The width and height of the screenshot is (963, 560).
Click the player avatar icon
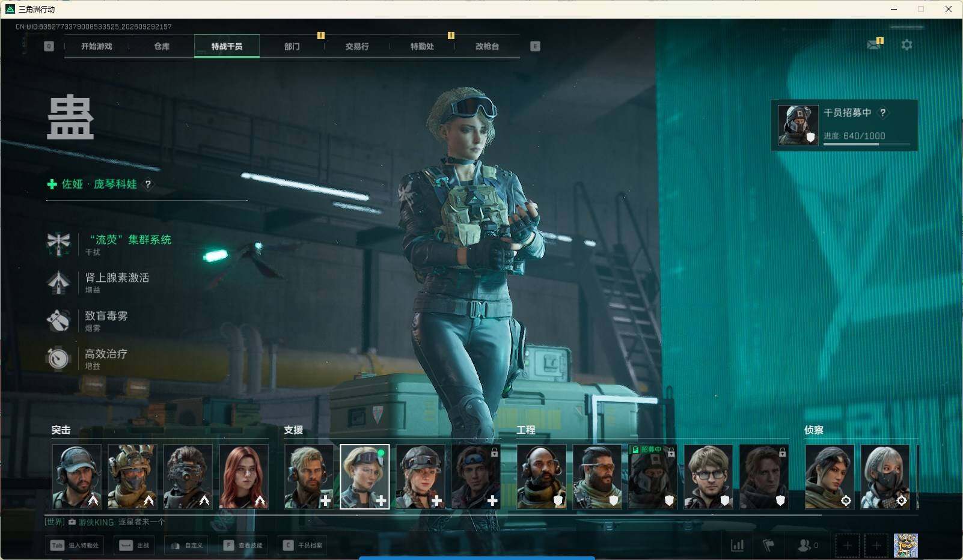[905, 546]
